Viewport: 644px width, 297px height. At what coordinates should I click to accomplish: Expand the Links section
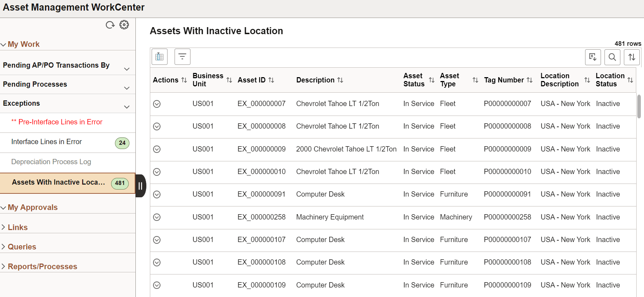(x=4, y=227)
